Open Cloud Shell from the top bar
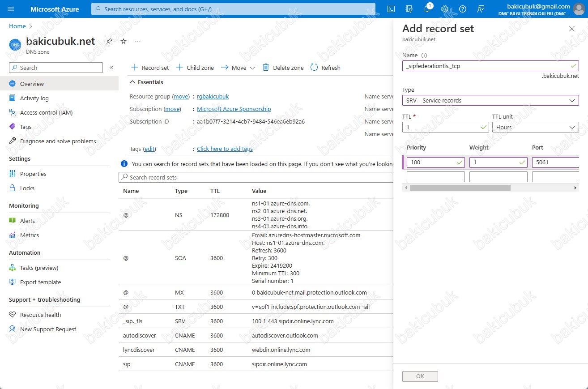This screenshot has height=389, width=588. (x=391, y=9)
